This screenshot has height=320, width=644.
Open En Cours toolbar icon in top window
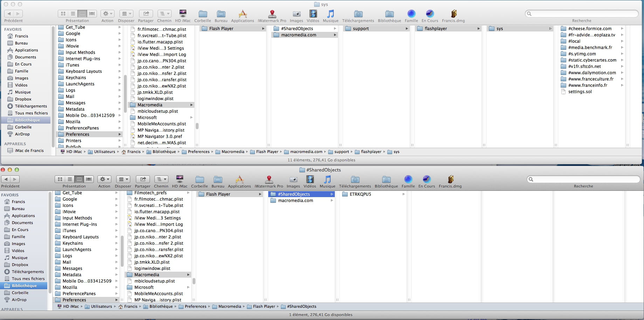coord(430,14)
